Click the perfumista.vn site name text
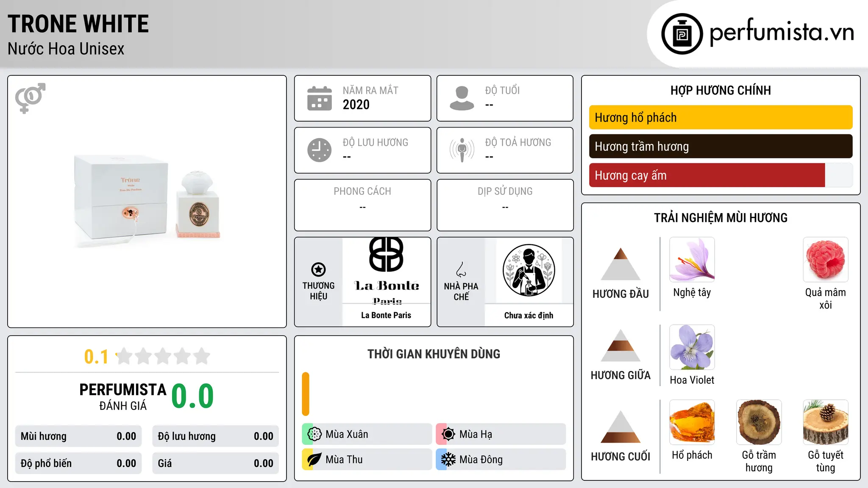Image resolution: width=868 pixels, height=488 pixels. [782, 32]
